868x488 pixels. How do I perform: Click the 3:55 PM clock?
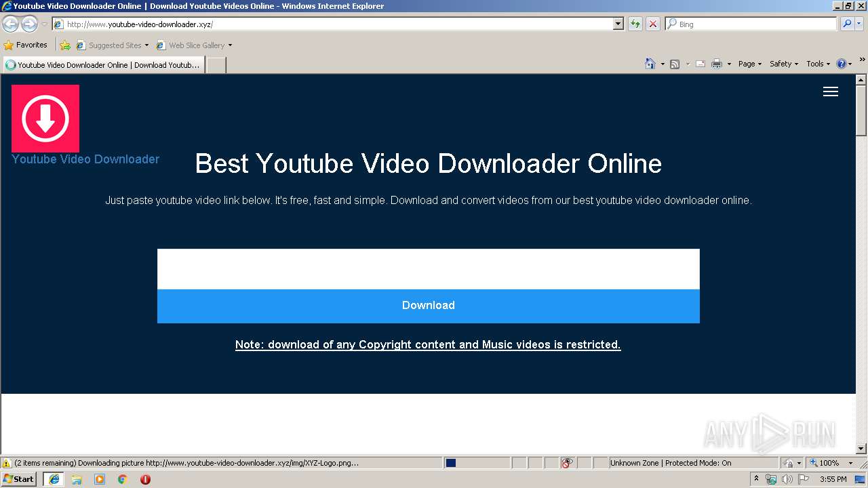(x=833, y=479)
